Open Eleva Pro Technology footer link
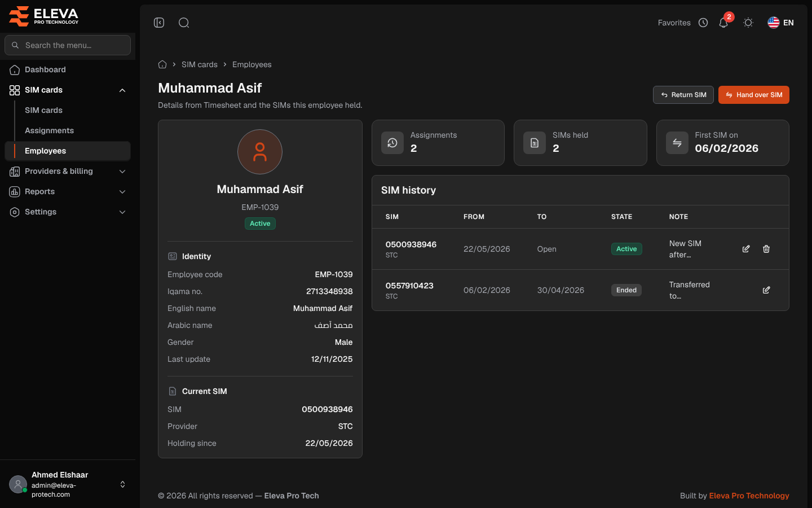The width and height of the screenshot is (812, 508). tap(749, 496)
